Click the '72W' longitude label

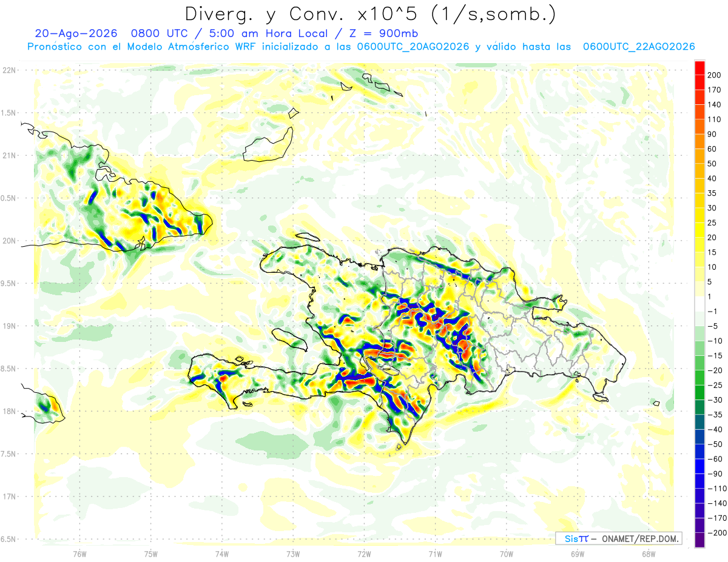[x=364, y=554]
